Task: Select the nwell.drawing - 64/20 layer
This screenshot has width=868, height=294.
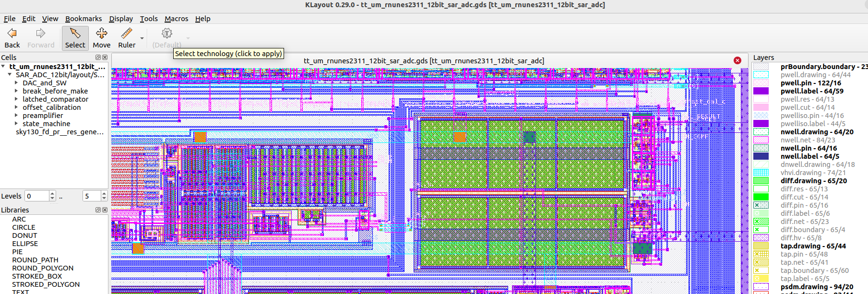Action: 817,132
